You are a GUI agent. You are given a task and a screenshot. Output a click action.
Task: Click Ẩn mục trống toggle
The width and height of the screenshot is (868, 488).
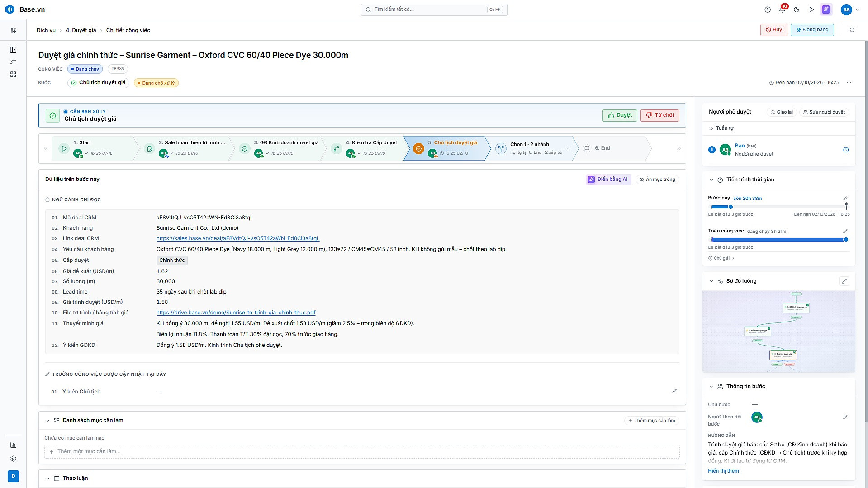point(657,180)
